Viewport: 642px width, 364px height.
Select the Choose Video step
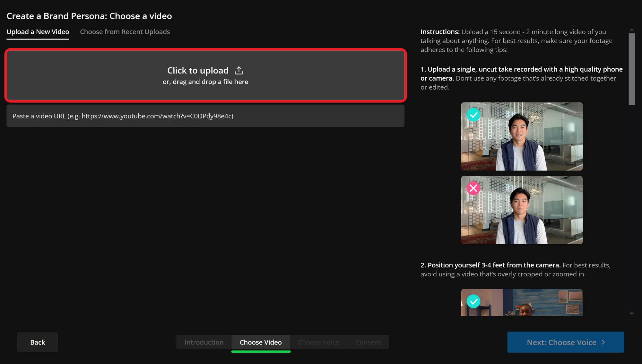pyautogui.click(x=261, y=342)
